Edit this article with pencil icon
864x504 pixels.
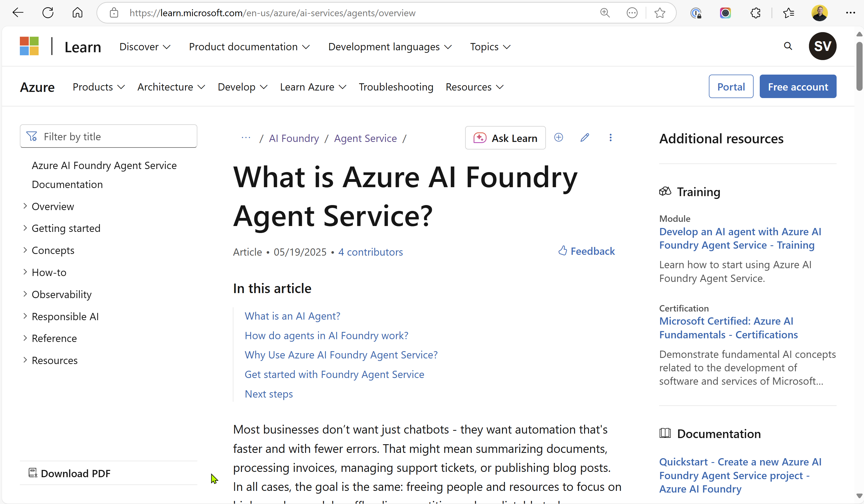[x=585, y=137]
